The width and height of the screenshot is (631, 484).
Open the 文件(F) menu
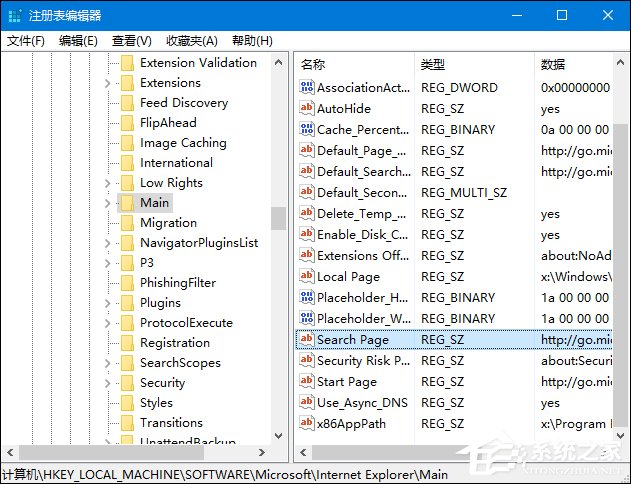point(26,40)
